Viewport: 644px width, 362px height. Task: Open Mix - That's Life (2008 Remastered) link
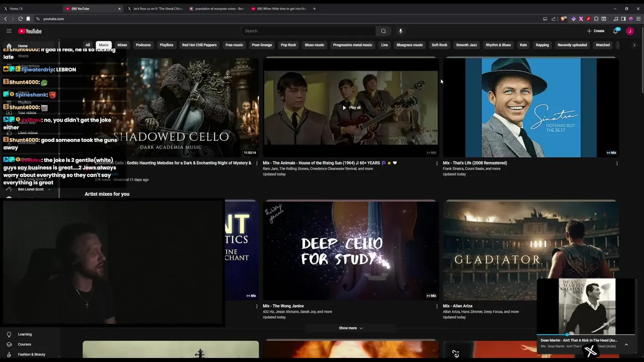click(x=474, y=163)
